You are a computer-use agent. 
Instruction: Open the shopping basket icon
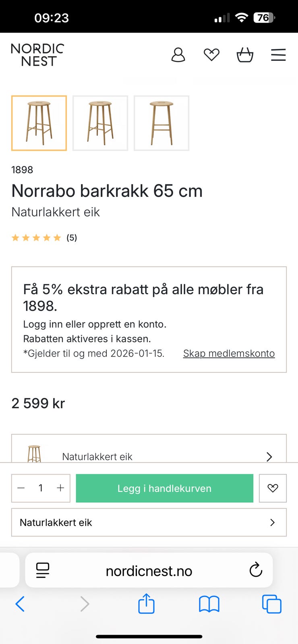(245, 55)
